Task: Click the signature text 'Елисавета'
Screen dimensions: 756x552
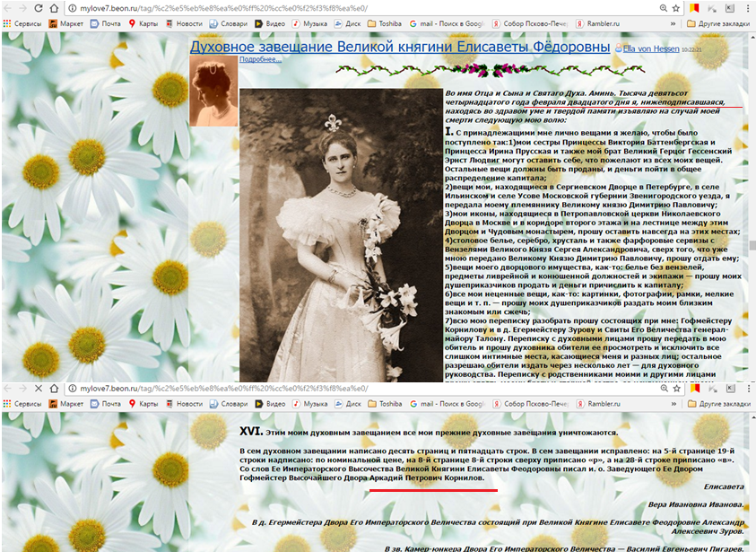Action: coord(724,486)
